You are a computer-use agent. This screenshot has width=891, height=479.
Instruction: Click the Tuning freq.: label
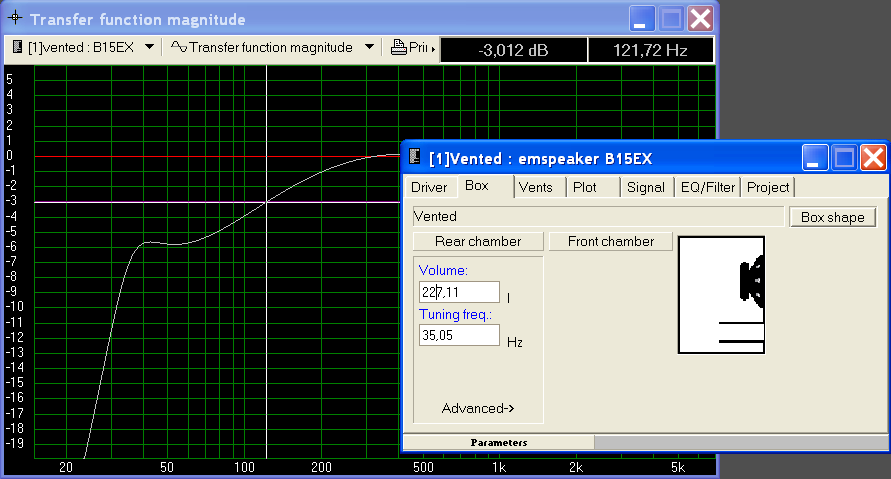(456, 314)
